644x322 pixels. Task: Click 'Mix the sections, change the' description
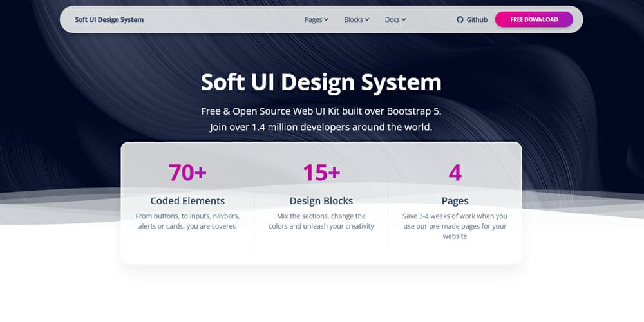321,221
